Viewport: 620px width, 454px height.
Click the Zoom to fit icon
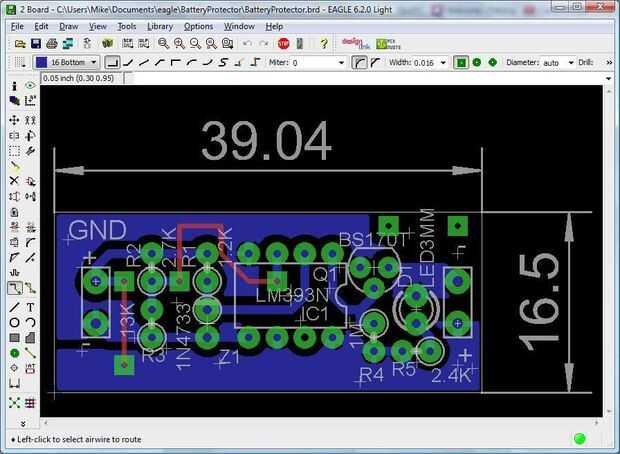163,44
